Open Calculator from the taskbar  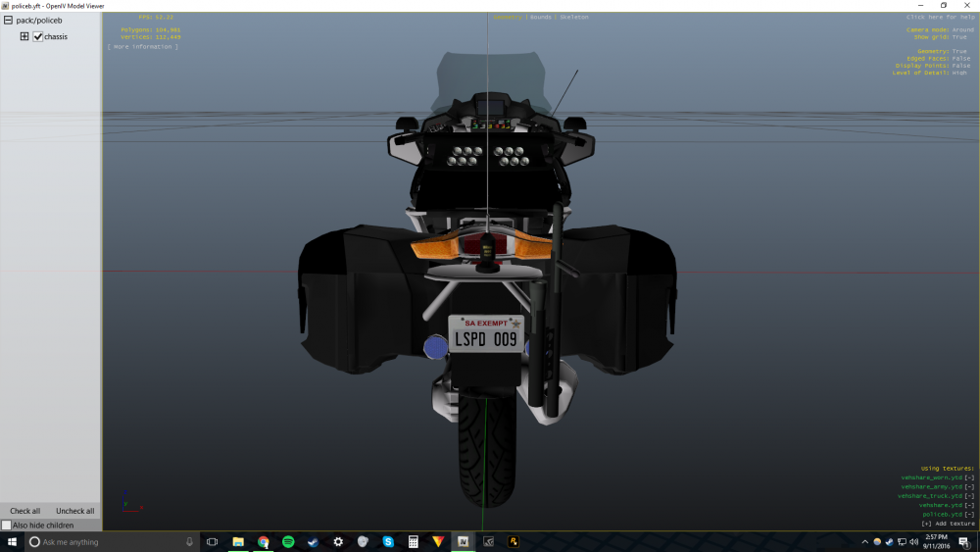pos(414,542)
